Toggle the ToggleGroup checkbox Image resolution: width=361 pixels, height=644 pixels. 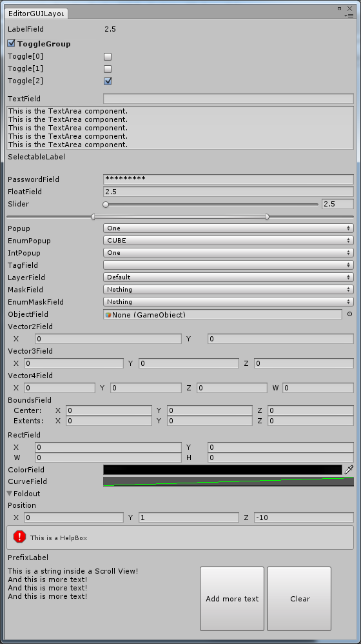point(11,43)
